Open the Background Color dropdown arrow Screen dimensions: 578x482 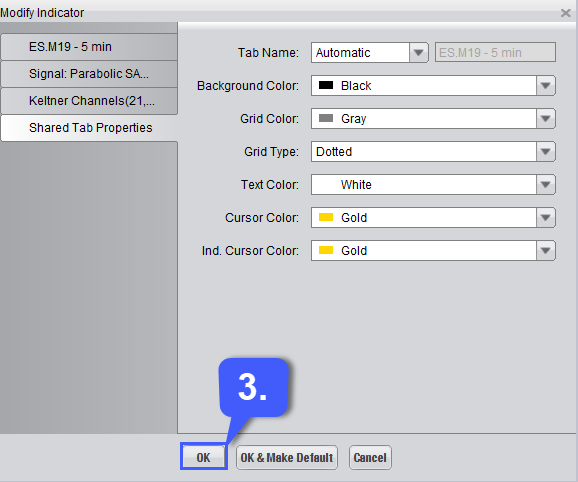(546, 85)
